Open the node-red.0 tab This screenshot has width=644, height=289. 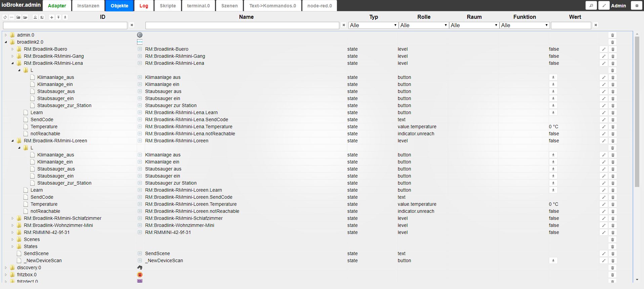pos(319,6)
